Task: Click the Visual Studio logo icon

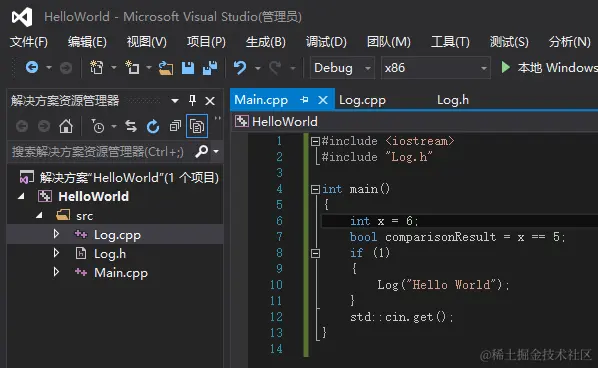Action: (x=22, y=17)
